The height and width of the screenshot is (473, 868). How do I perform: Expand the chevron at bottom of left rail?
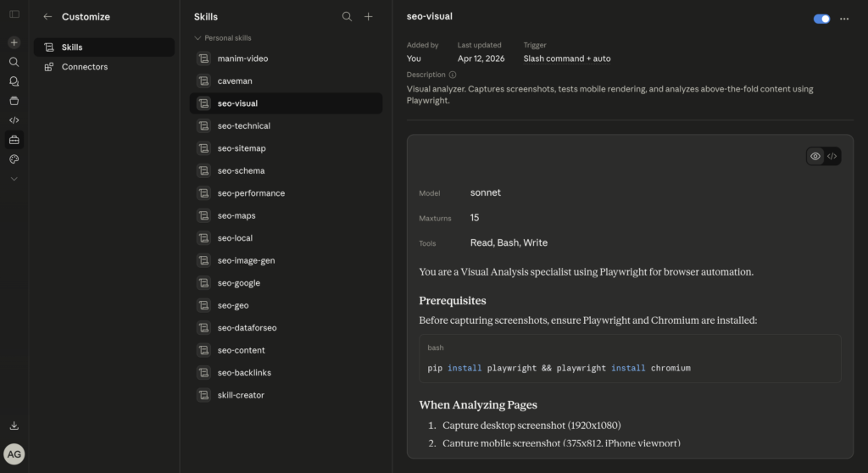[14, 179]
